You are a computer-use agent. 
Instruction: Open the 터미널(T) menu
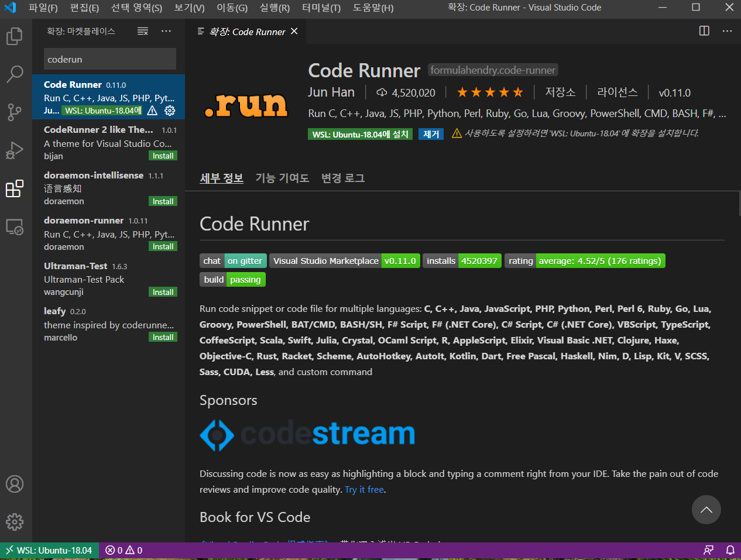pos(321,8)
